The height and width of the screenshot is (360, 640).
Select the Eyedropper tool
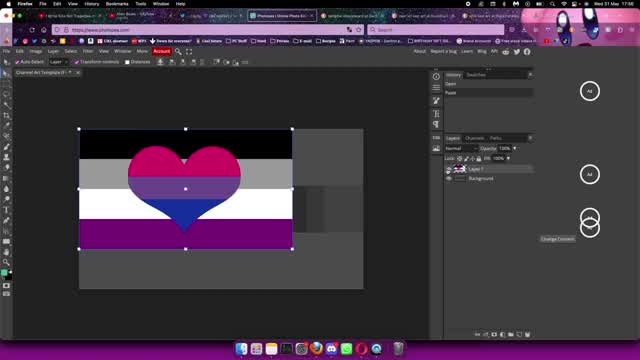coord(6,126)
